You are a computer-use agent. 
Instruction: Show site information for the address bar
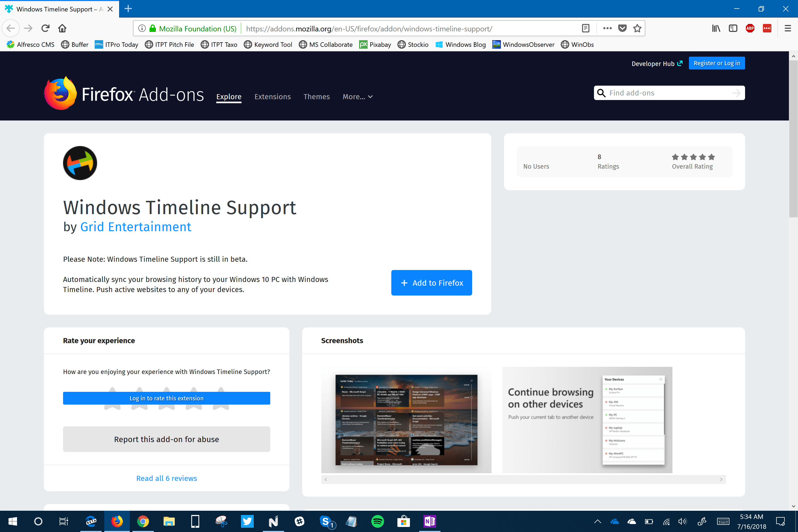[142, 28]
